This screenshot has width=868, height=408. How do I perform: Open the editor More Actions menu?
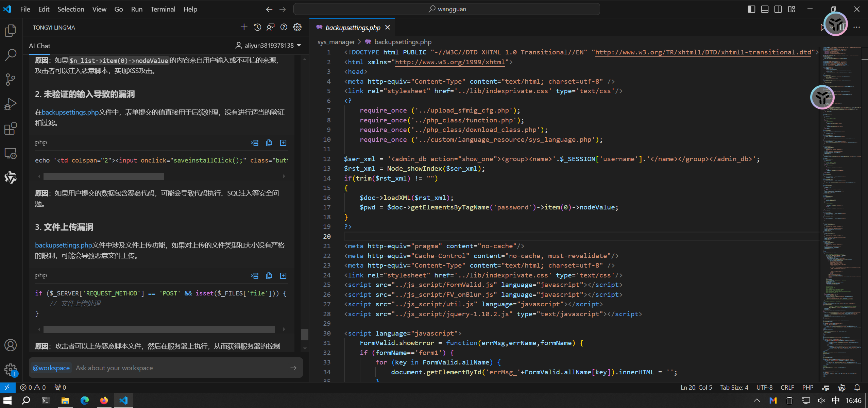point(857,27)
